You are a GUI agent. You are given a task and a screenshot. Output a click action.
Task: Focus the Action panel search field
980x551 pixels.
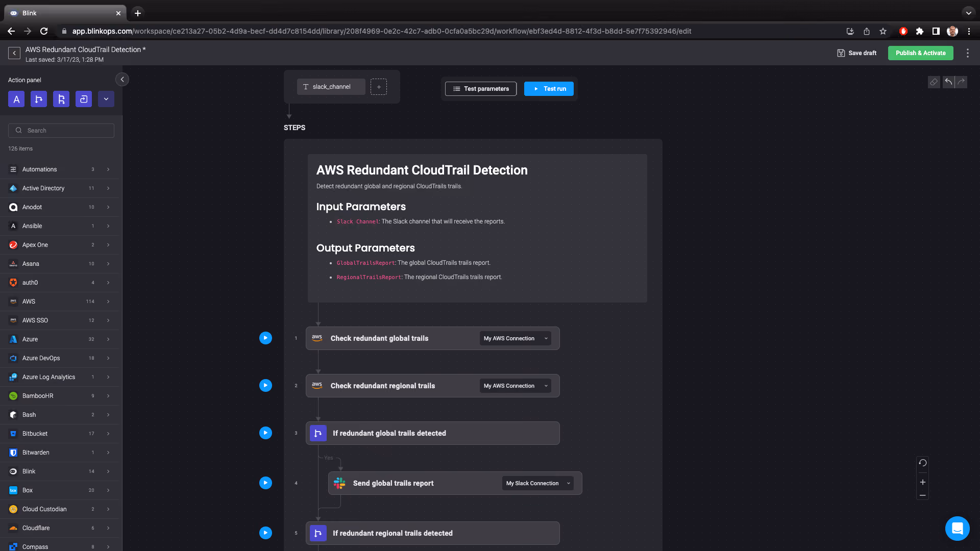[x=61, y=131]
